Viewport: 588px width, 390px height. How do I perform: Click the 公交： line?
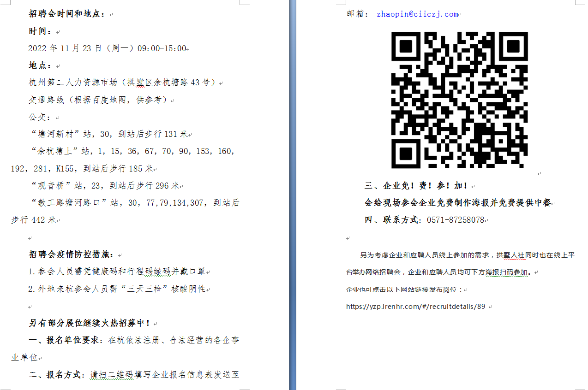41,117
